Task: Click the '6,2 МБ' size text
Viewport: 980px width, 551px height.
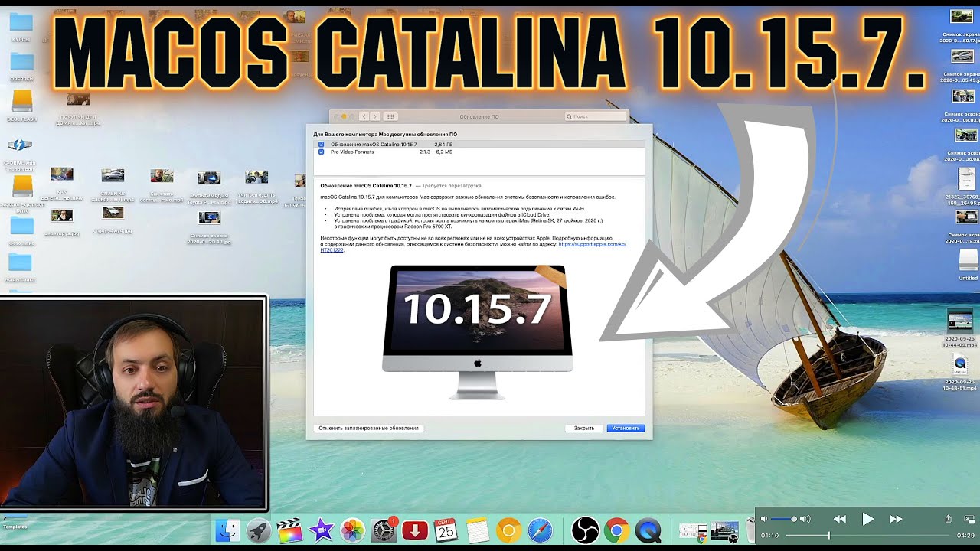Action: coord(445,152)
